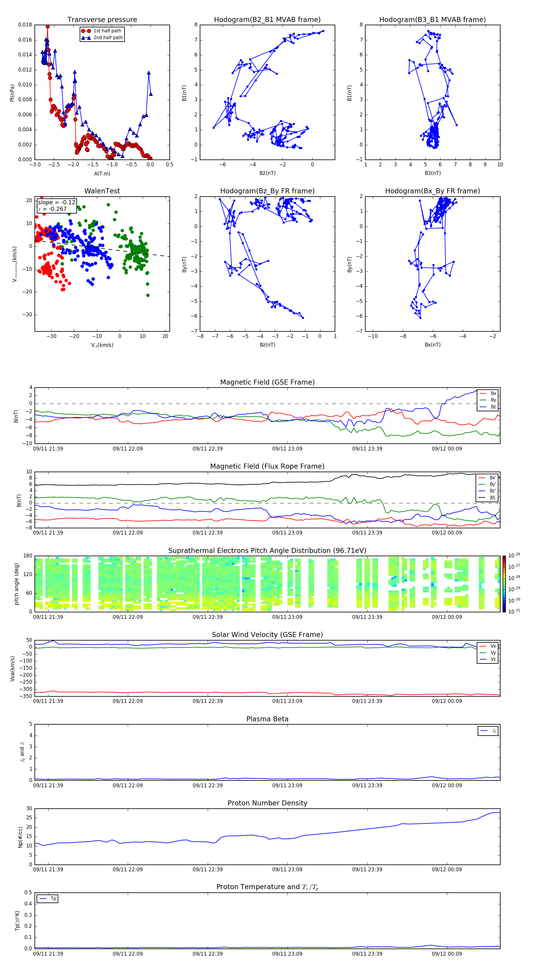
Task: Click the "pitch angle (deg)" y-axis label
Action: point(16,584)
